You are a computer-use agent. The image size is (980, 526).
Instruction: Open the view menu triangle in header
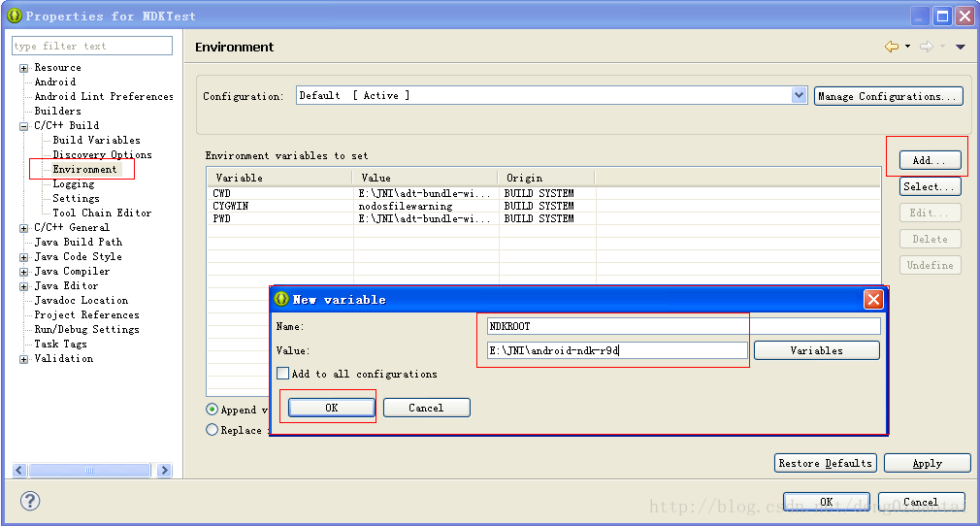961,47
